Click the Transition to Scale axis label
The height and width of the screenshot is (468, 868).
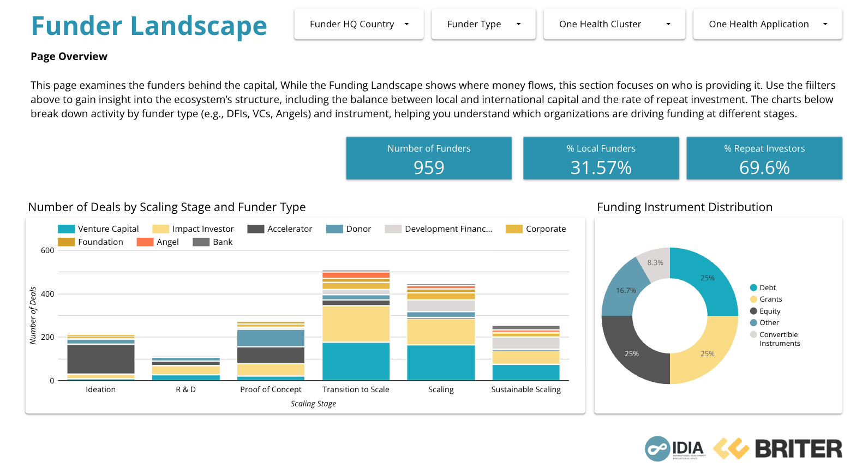356,389
